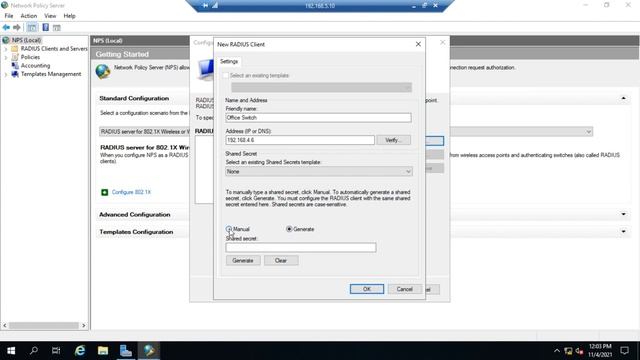Expand the Policies tree node
This screenshot has width=640, height=360.
coord(6,57)
